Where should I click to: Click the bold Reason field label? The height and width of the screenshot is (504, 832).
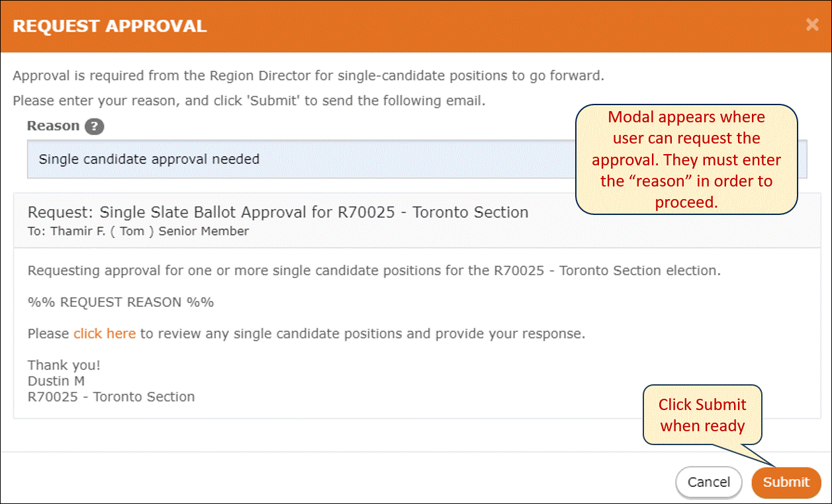[54, 126]
